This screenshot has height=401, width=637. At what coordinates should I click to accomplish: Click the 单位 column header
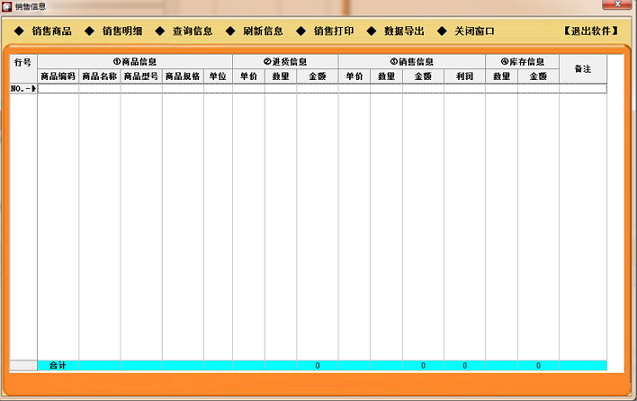coord(218,76)
